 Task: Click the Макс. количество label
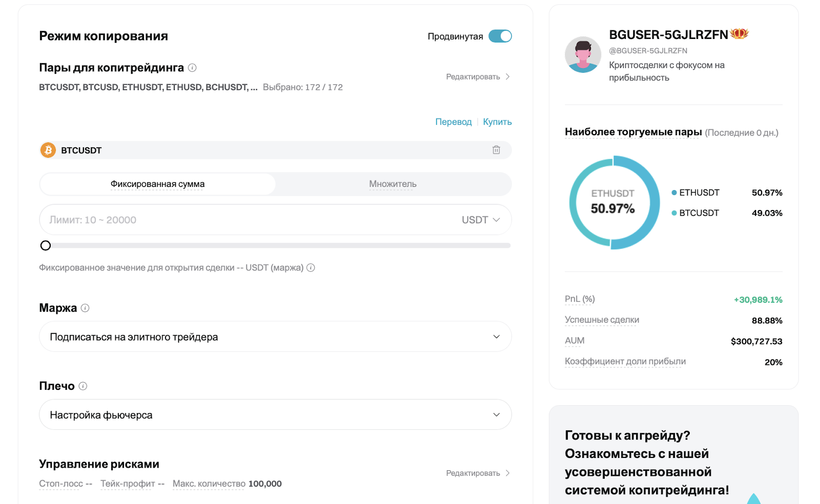click(x=209, y=484)
